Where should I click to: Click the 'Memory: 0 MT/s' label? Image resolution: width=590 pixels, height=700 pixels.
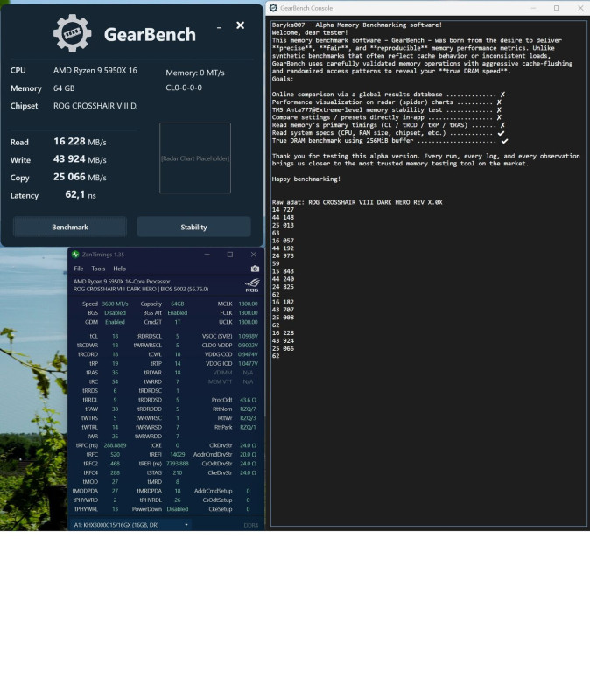point(195,73)
